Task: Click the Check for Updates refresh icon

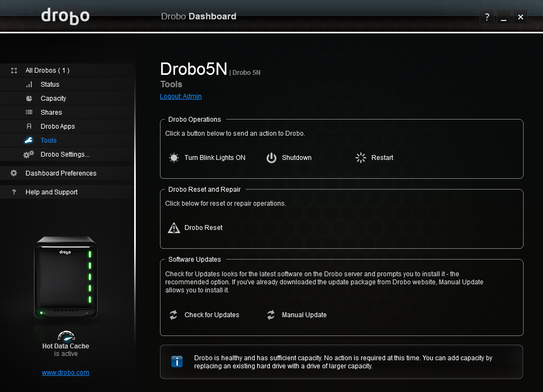Action: [x=173, y=315]
